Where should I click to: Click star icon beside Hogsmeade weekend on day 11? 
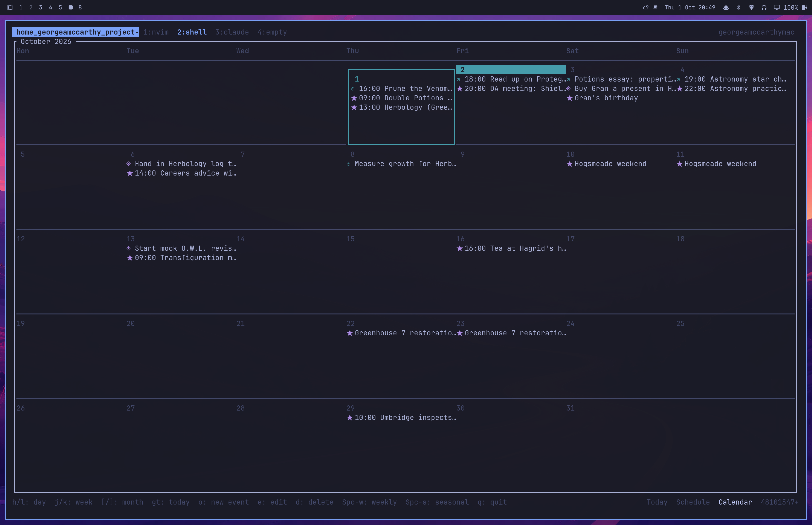[680, 164]
